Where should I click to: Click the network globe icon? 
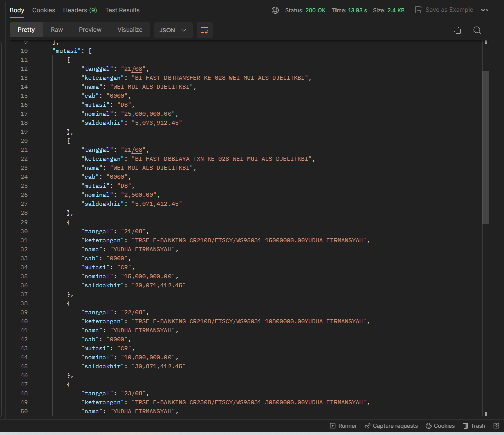click(x=275, y=10)
